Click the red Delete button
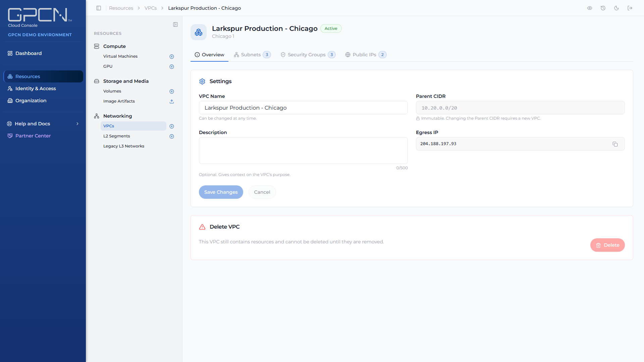 pyautogui.click(x=607, y=245)
